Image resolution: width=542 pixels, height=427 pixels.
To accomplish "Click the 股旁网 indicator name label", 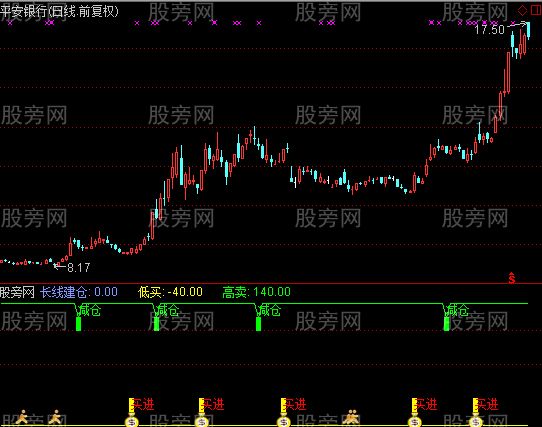I will pyautogui.click(x=17, y=292).
